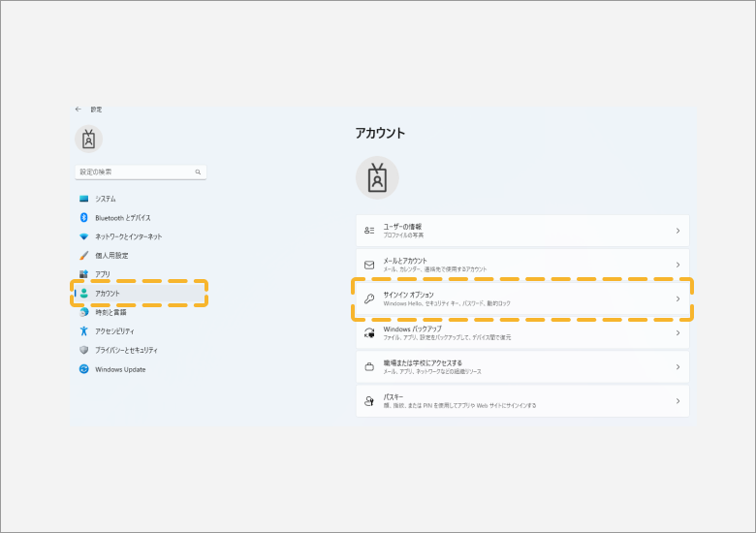Open the small profile avatar in sidebar
This screenshot has width=756, height=533.
pos(89,140)
